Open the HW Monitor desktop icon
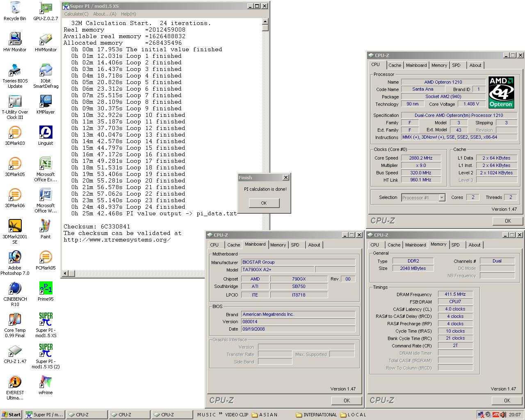This screenshot has height=420, width=525. pos(15,42)
